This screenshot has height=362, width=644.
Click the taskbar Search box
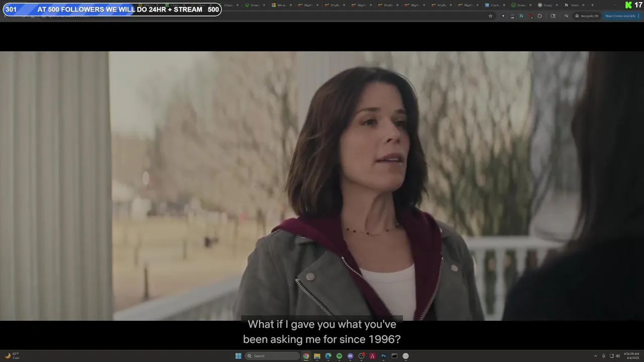coord(272,356)
